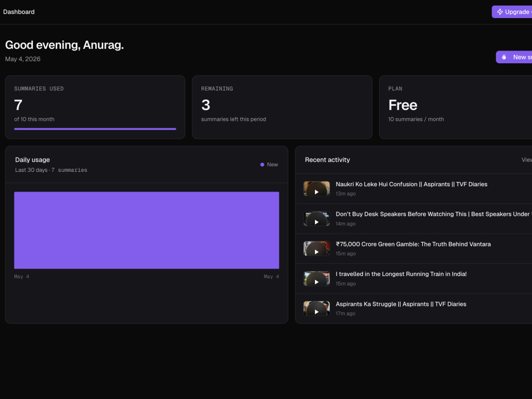The image size is (532, 399).
Task: Play the Longest Running Train thumbnail
Action: tap(317, 279)
